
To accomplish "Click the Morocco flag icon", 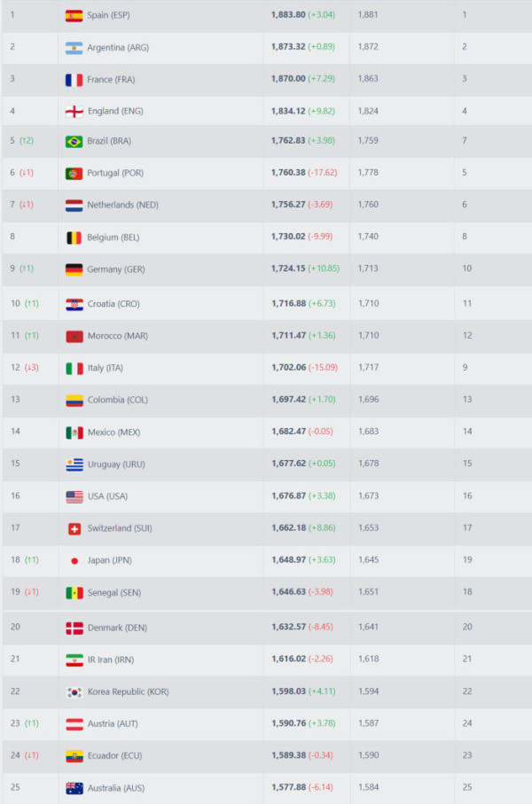I will (x=74, y=336).
